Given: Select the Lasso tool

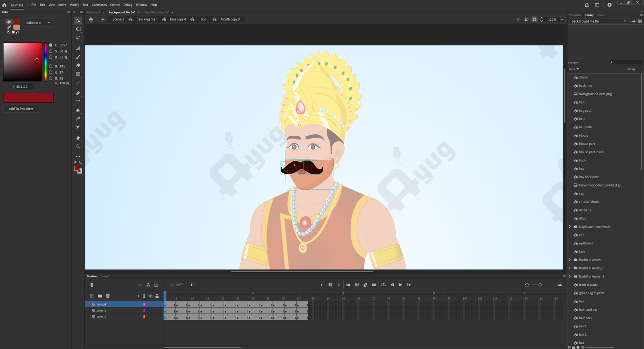Looking at the screenshot, I should 78,38.
